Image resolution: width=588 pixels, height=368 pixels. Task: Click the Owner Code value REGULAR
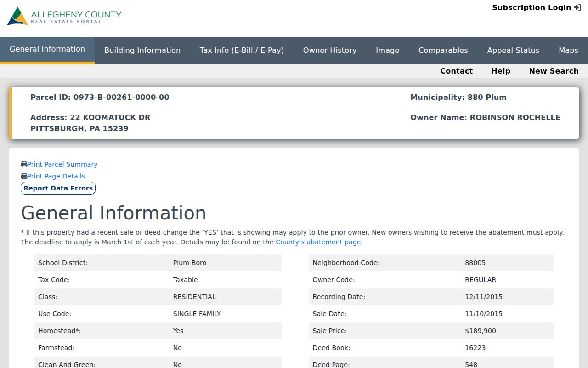click(x=481, y=280)
